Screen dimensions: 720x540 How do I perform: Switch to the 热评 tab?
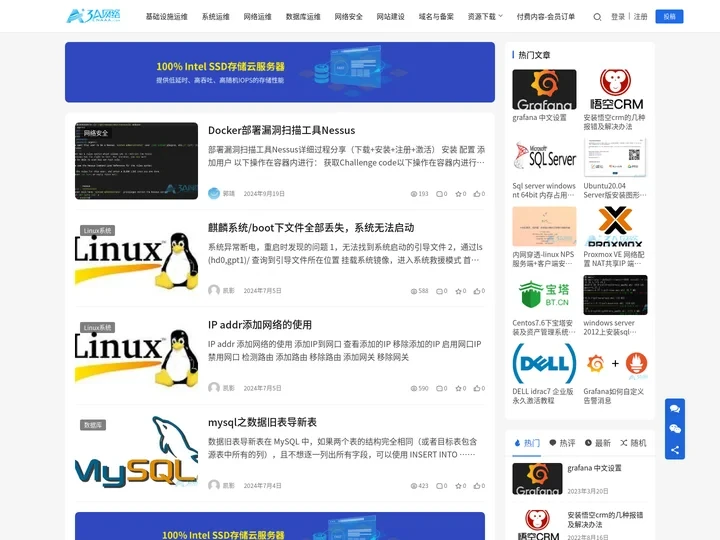click(562, 443)
